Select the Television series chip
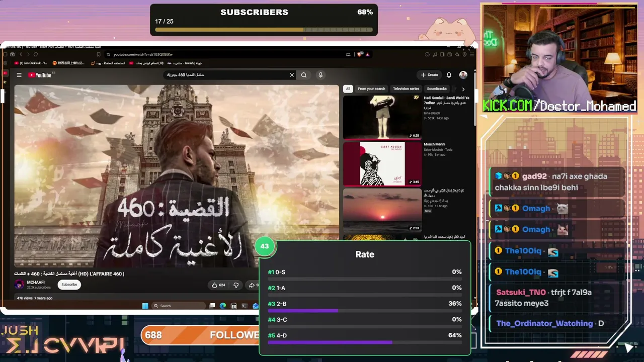 point(406,88)
